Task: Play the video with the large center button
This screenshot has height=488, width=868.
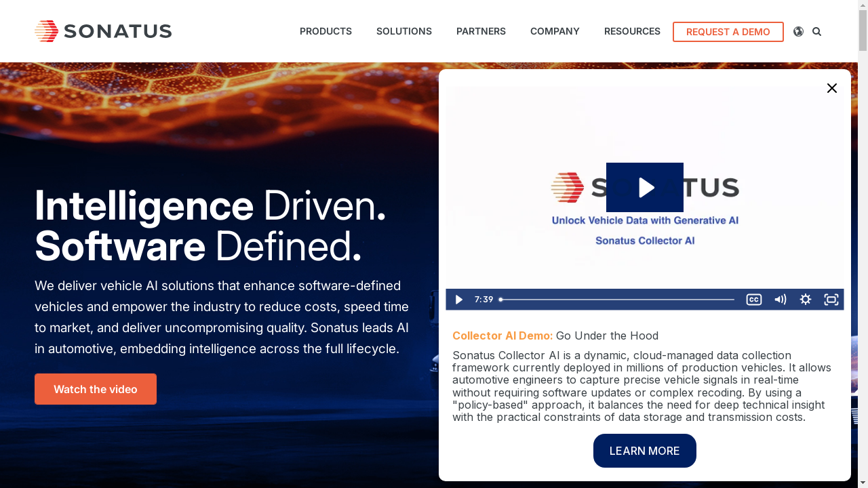Action: [645, 187]
